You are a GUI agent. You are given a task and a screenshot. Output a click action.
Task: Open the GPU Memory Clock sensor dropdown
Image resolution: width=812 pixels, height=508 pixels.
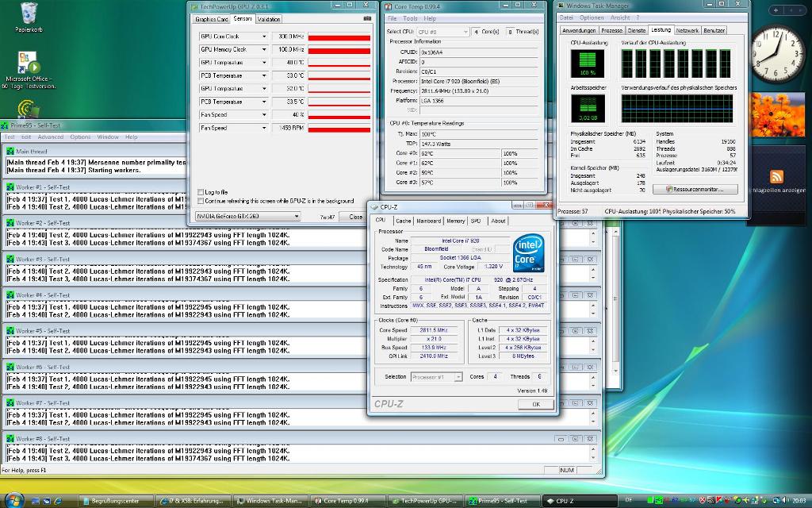[x=264, y=49]
